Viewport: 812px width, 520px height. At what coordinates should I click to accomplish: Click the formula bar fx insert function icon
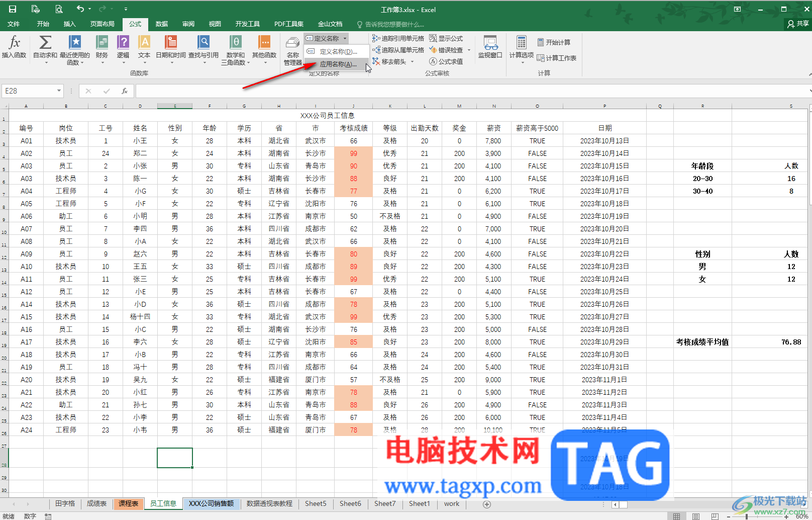(125, 91)
